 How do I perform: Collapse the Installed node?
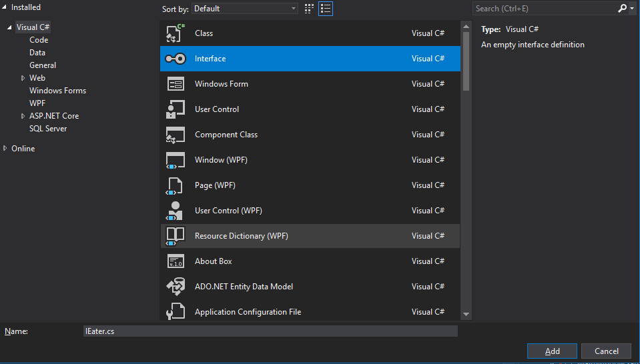4,7
